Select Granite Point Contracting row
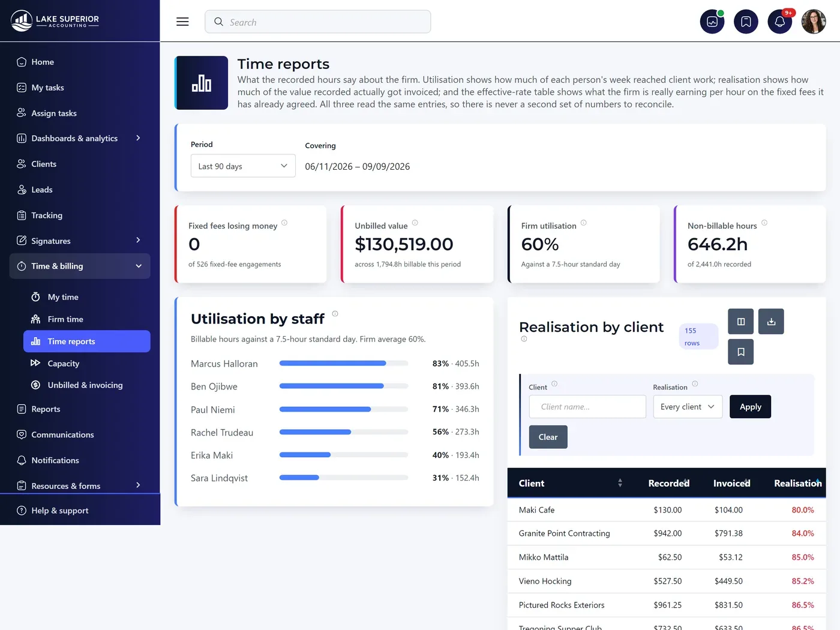Viewport: 840px width, 630px height. 667,533
